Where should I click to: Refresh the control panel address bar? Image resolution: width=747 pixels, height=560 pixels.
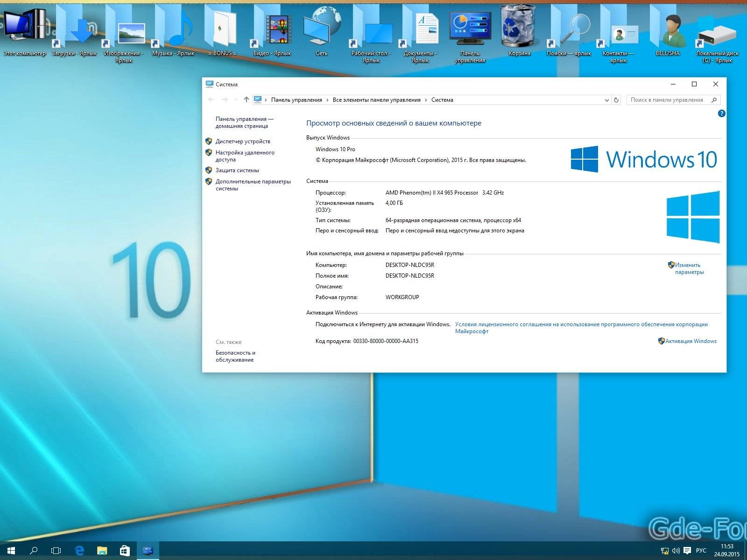(616, 100)
